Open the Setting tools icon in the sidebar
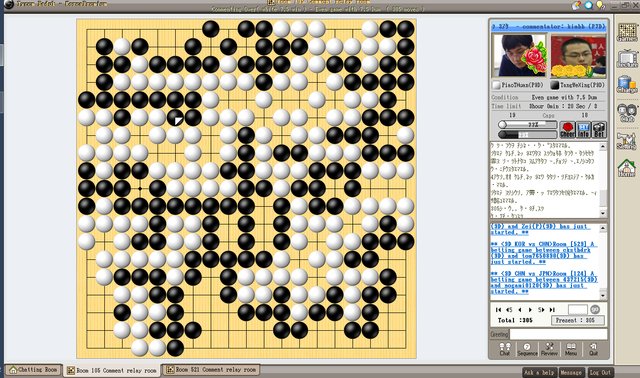Screen dimensions: 640x378 pyautogui.click(x=627, y=141)
